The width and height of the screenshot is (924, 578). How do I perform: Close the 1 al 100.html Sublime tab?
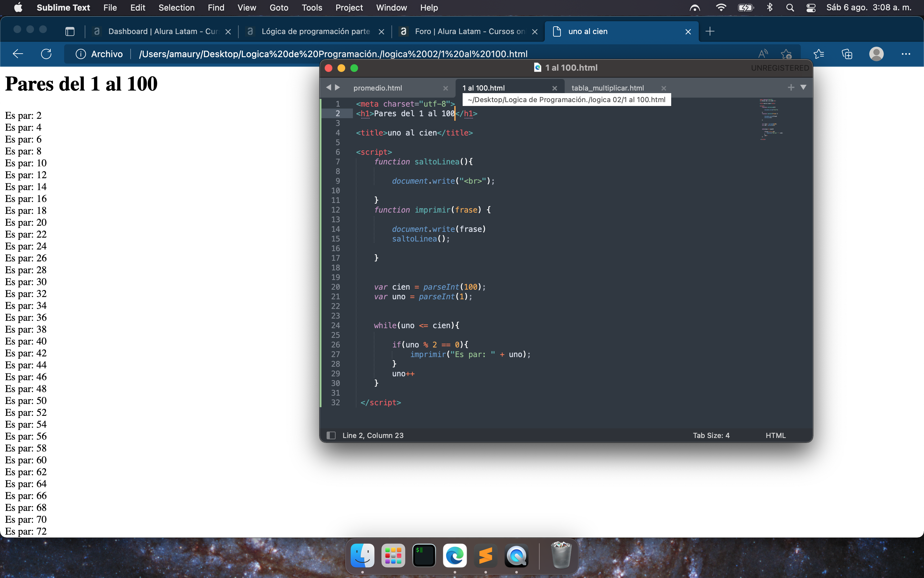pyautogui.click(x=554, y=88)
